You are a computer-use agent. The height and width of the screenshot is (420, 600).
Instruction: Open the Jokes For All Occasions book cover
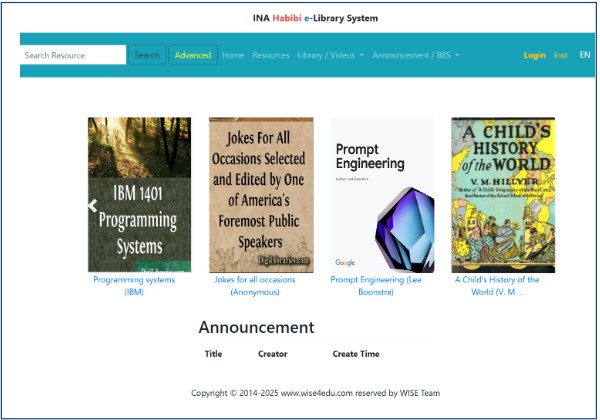point(261,195)
